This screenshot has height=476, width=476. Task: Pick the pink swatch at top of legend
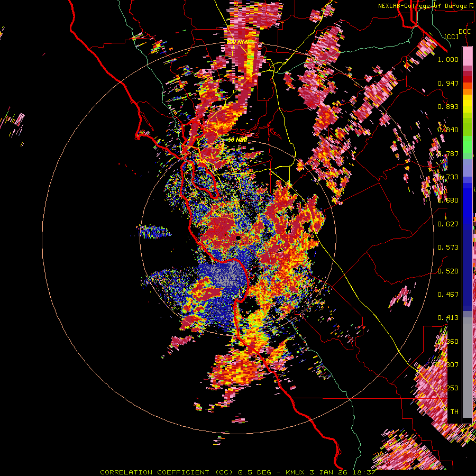(467, 56)
